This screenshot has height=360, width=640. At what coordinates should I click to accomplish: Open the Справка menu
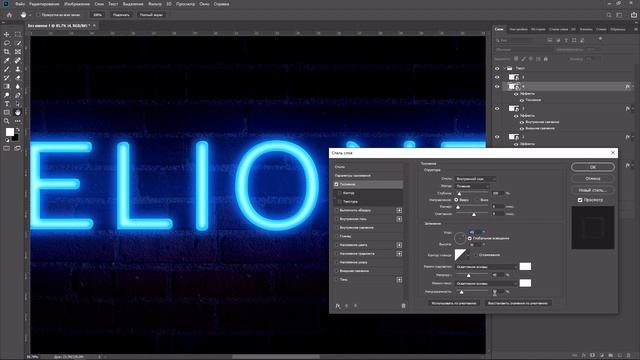point(221,4)
